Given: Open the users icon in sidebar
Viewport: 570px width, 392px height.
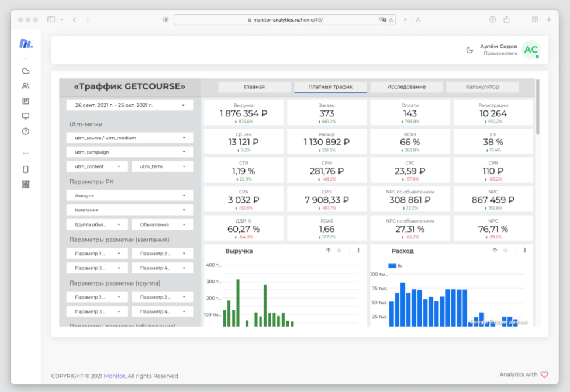Looking at the screenshot, I should coord(26,86).
